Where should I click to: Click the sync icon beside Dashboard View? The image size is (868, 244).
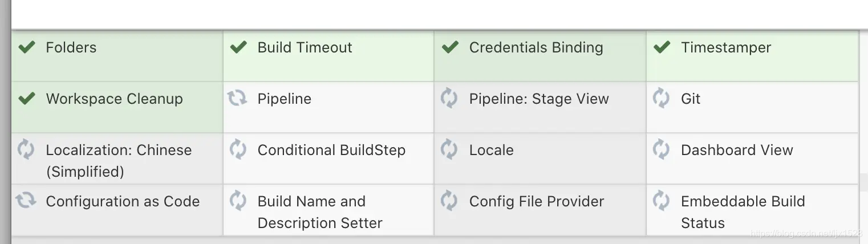661,150
